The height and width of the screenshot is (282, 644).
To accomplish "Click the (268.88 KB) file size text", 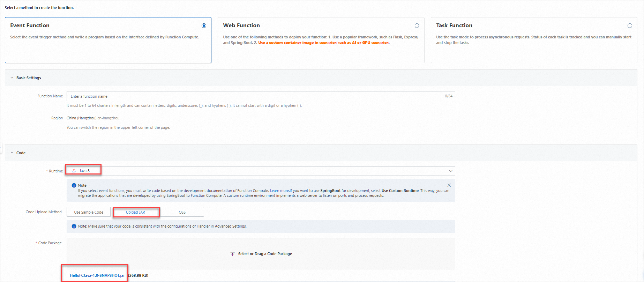I will point(138,275).
